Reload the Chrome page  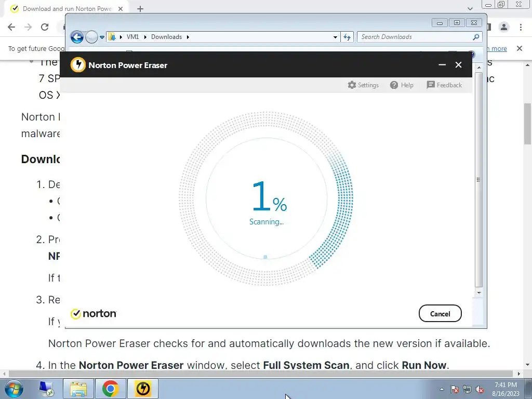point(45,27)
